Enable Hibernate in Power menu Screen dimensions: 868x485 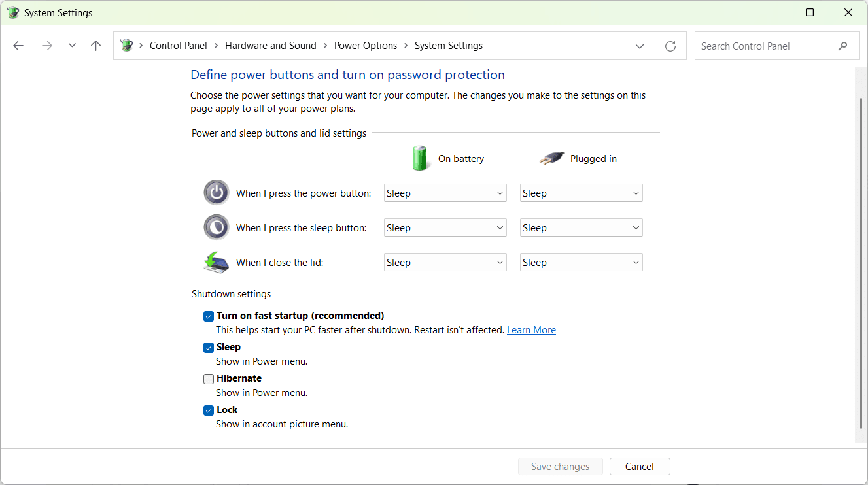click(209, 379)
